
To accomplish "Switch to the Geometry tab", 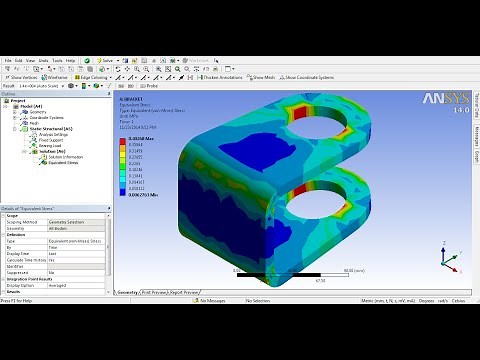I will [127, 292].
